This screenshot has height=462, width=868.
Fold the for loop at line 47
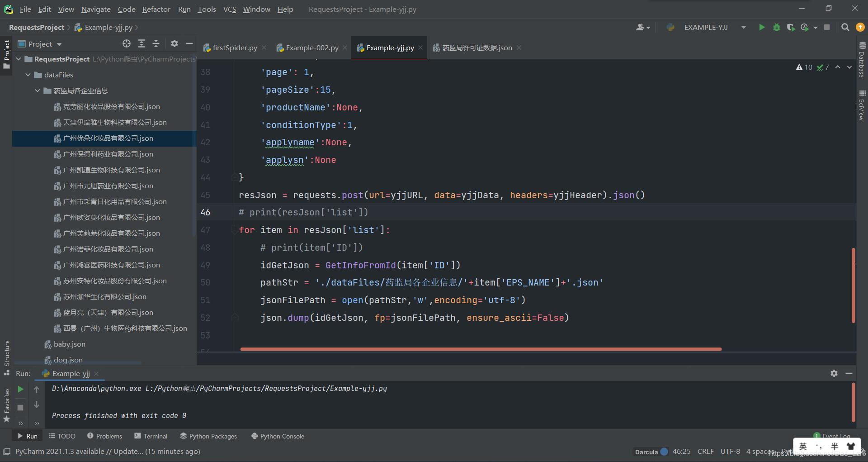[x=235, y=230]
